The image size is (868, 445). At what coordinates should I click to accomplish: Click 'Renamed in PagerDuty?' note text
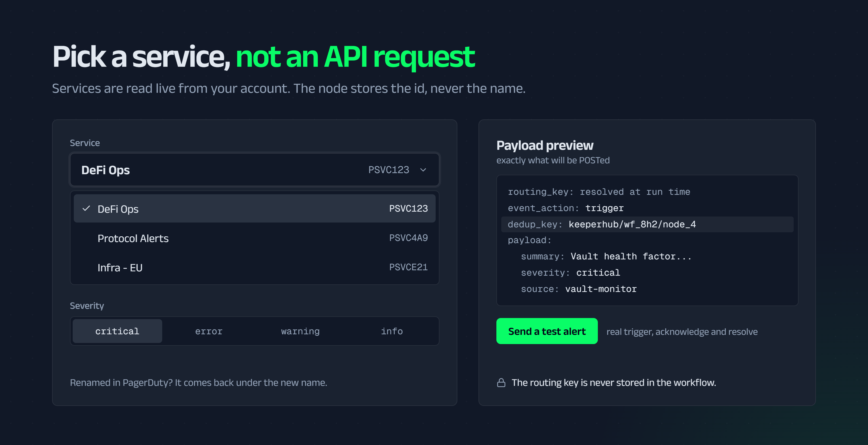199,383
